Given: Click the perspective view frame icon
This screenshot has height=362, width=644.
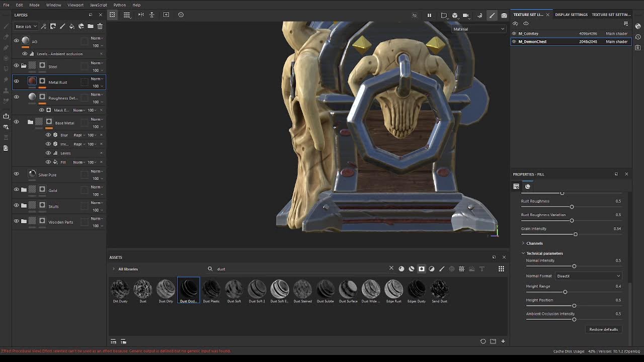Looking at the screenshot, I should tap(444, 15).
